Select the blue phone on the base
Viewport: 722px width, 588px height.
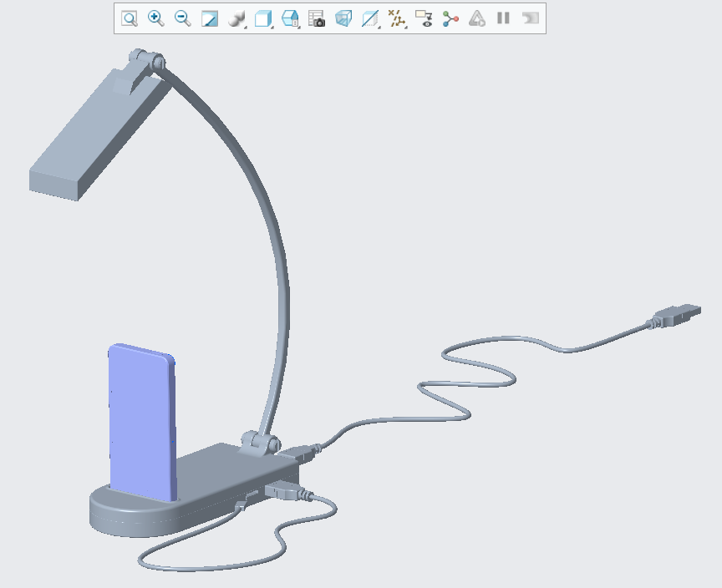point(143,423)
